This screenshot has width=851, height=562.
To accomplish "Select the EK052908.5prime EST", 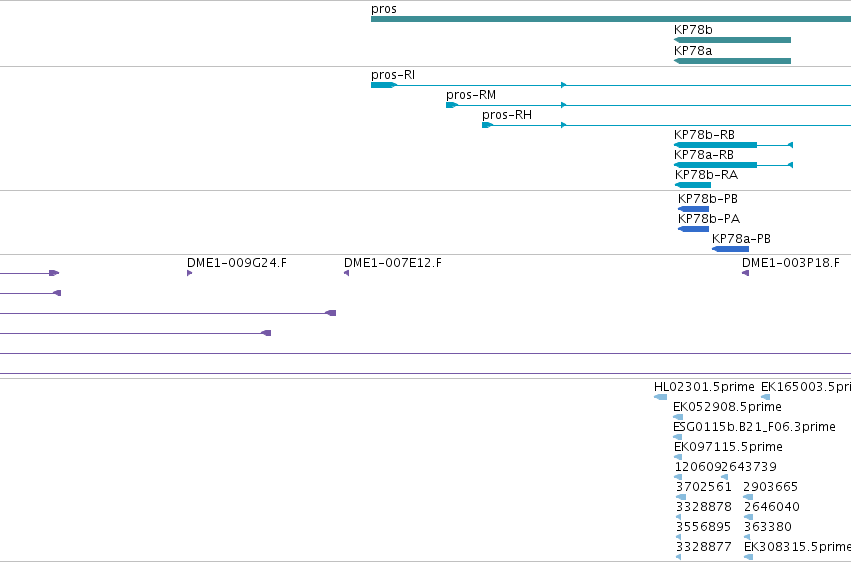I will point(678,417).
